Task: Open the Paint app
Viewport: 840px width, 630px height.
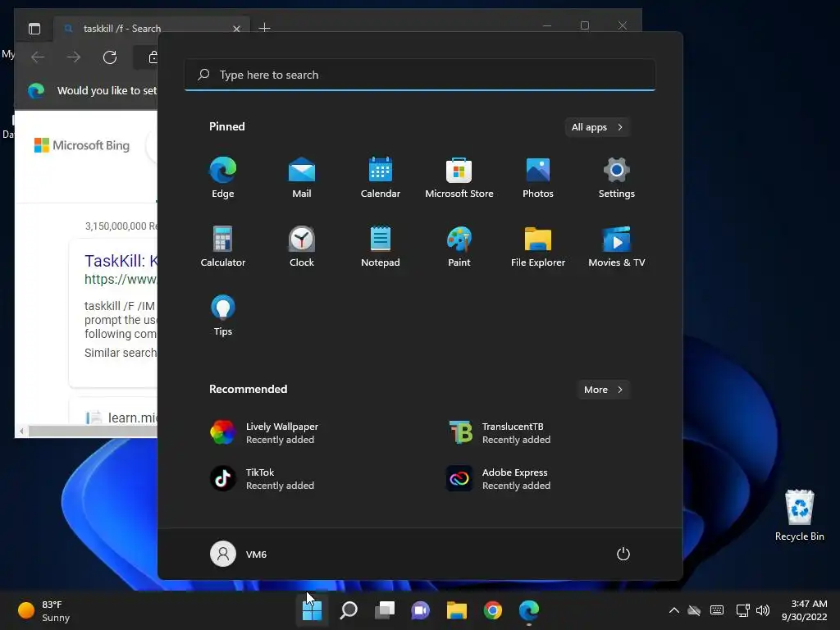Action: [459, 246]
